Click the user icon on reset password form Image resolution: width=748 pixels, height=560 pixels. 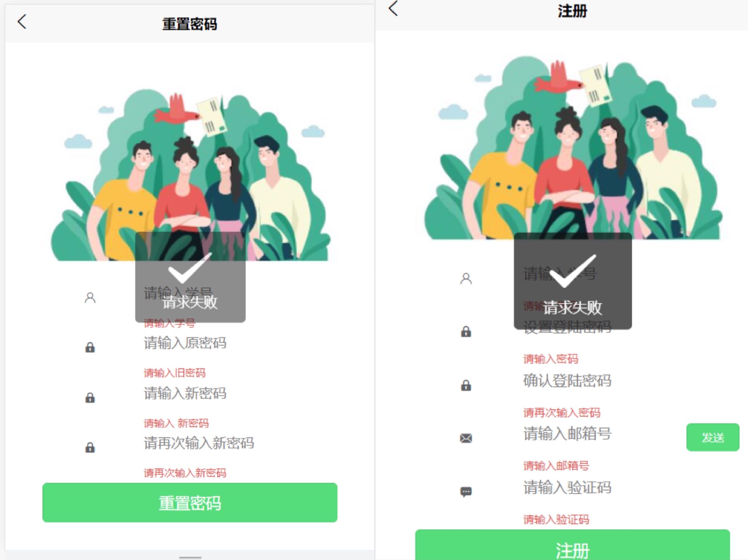pyautogui.click(x=90, y=298)
